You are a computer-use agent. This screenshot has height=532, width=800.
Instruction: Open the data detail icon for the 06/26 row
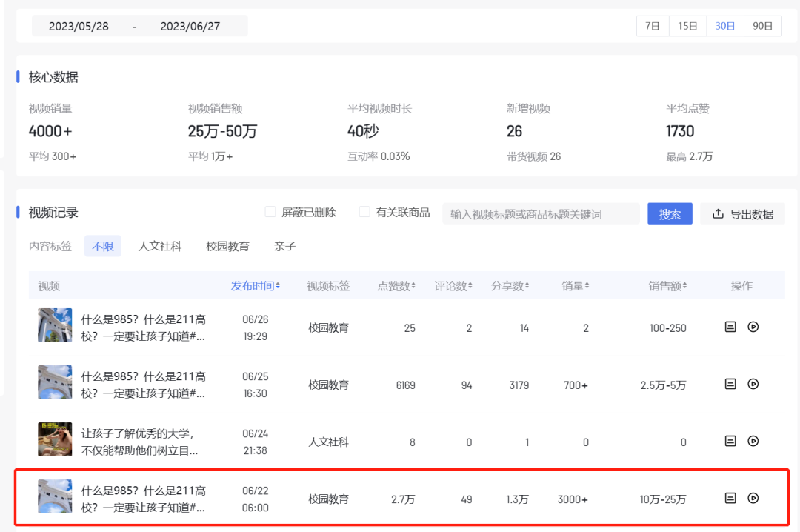tap(730, 326)
